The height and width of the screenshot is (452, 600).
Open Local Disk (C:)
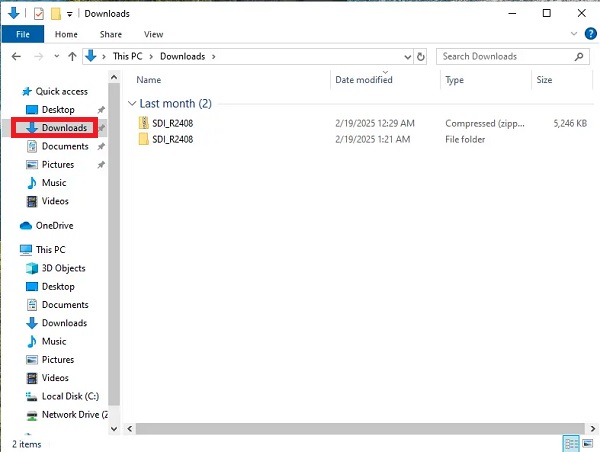(x=70, y=396)
